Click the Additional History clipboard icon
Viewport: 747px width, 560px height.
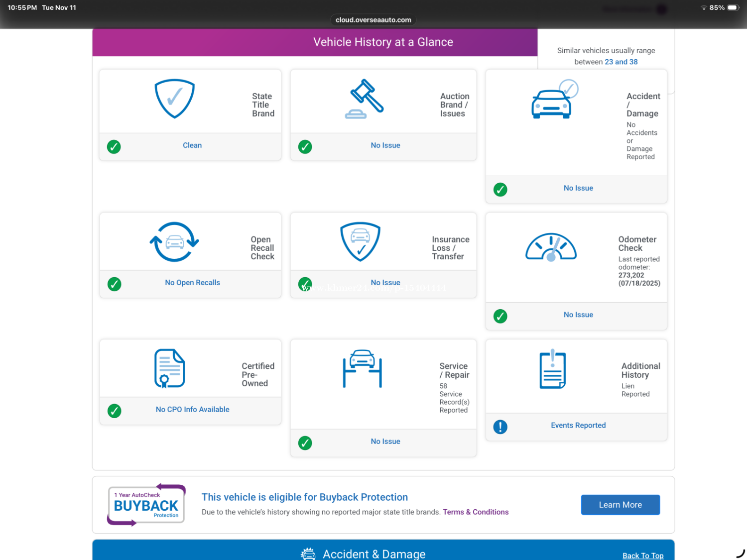point(552,369)
